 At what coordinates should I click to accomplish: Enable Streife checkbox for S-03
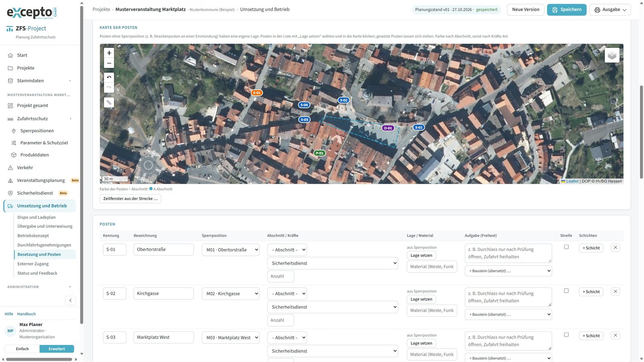(x=566, y=335)
